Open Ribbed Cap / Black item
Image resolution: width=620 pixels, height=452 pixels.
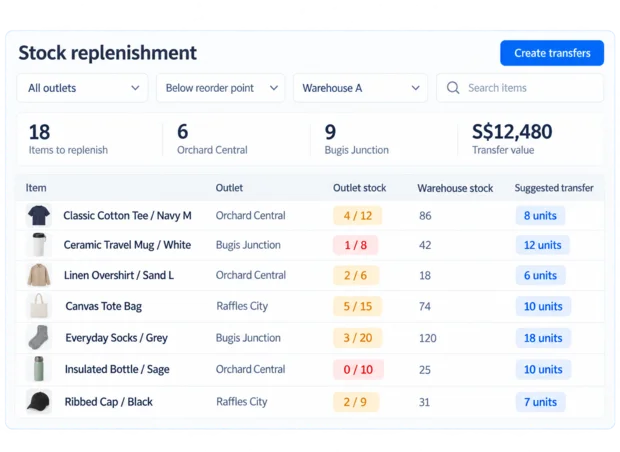(x=108, y=402)
